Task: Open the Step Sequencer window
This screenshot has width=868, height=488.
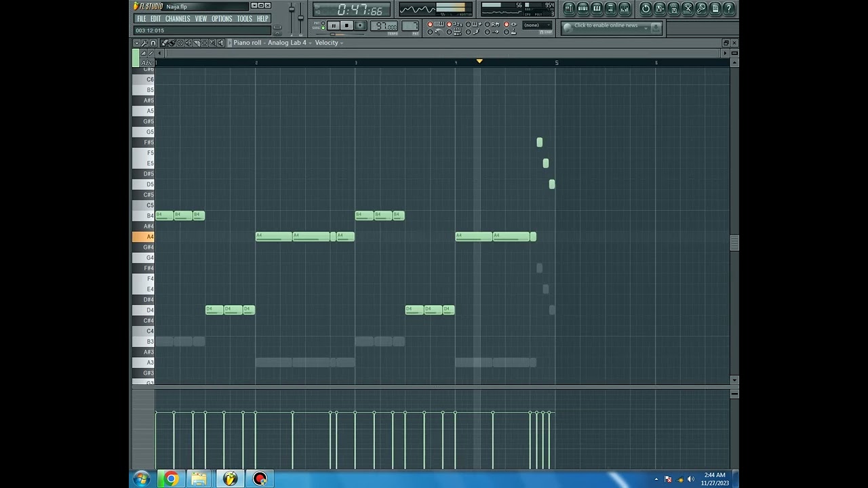Action: click(583, 9)
